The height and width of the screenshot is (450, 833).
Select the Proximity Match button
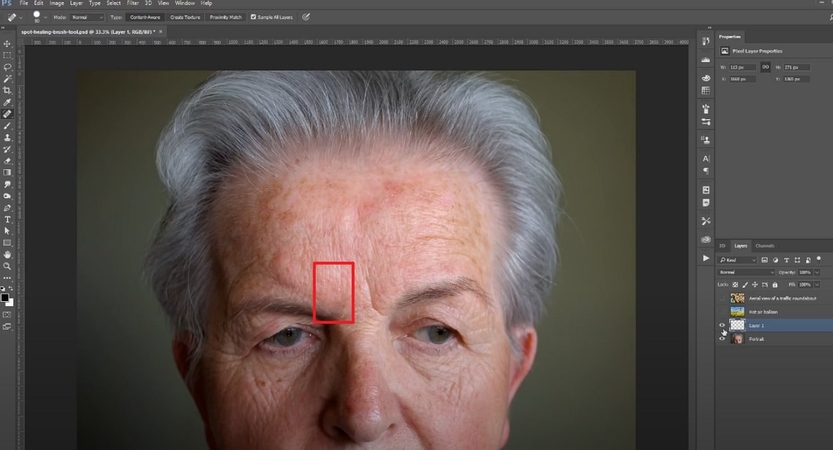(228, 17)
